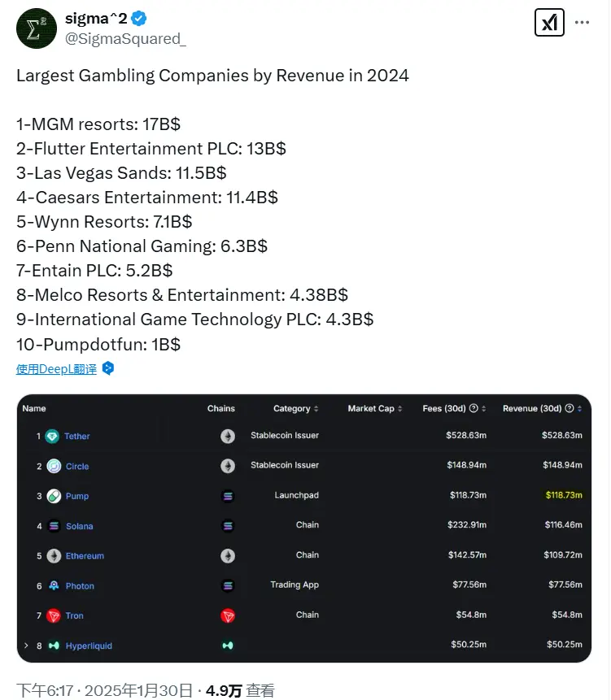
Task: Click the DeepL translate link
Action: point(55,368)
